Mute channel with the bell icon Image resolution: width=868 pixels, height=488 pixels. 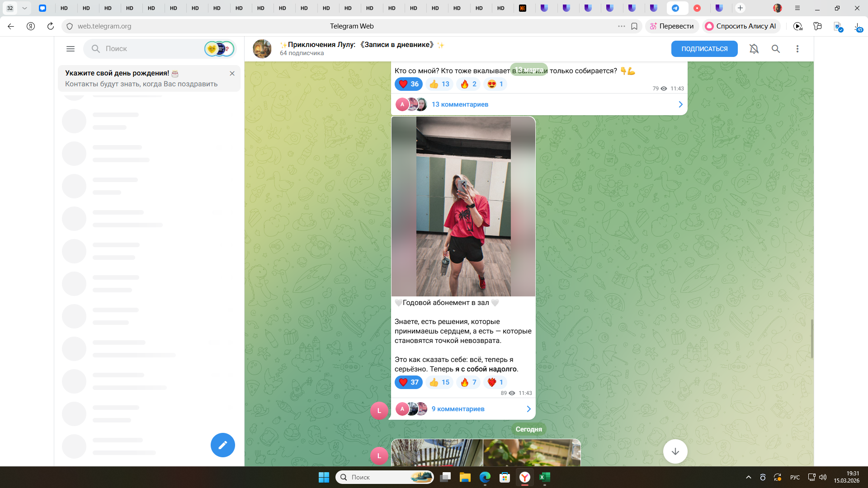[x=754, y=49]
